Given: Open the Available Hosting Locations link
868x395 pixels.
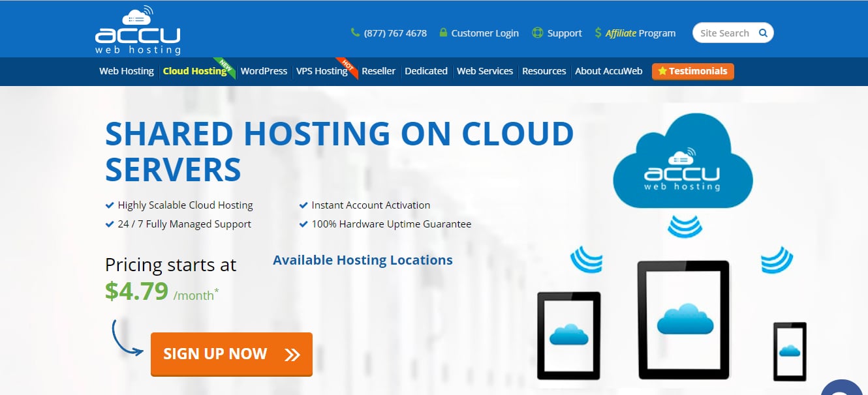Looking at the screenshot, I should click(363, 259).
